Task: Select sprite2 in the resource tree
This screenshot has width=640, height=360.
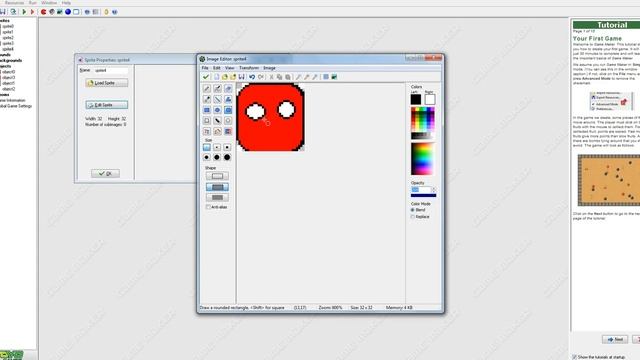Action: tap(8, 38)
